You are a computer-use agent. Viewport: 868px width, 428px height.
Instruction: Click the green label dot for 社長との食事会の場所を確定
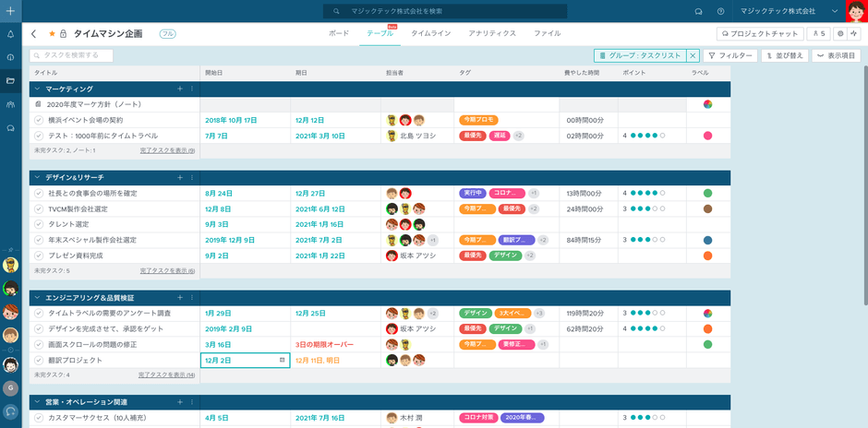pyautogui.click(x=707, y=194)
